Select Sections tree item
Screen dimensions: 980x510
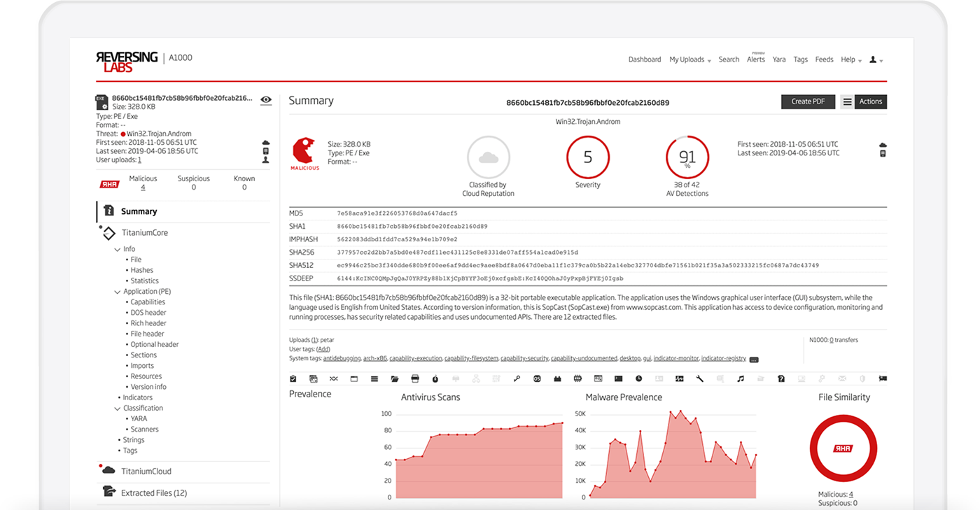click(143, 355)
